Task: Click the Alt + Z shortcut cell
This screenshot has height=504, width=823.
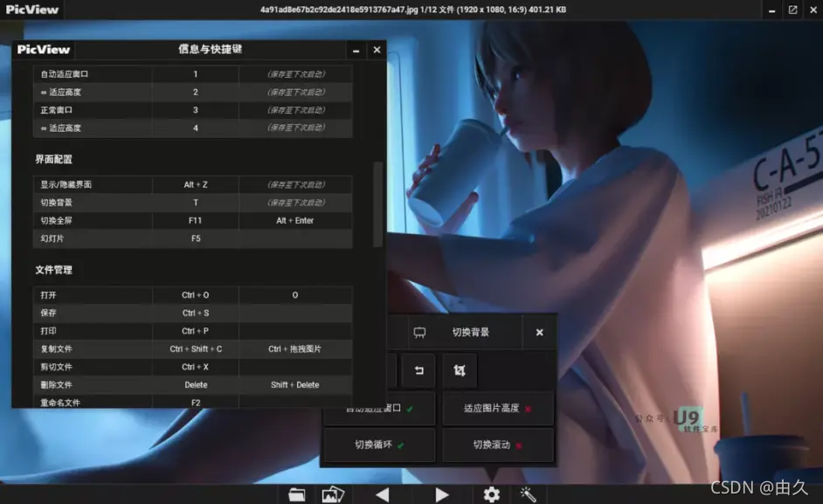Action: pyautogui.click(x=195, y=184)
